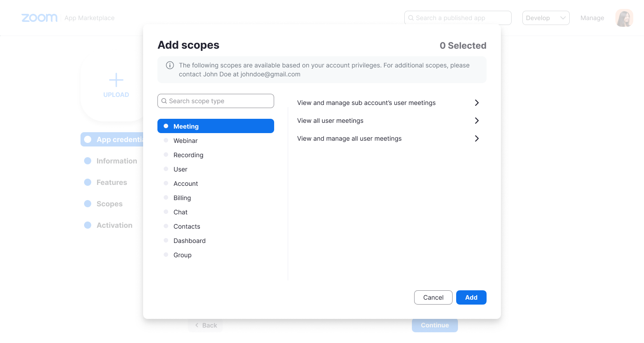Cancel the Add scopes dialog

[433, 297]
